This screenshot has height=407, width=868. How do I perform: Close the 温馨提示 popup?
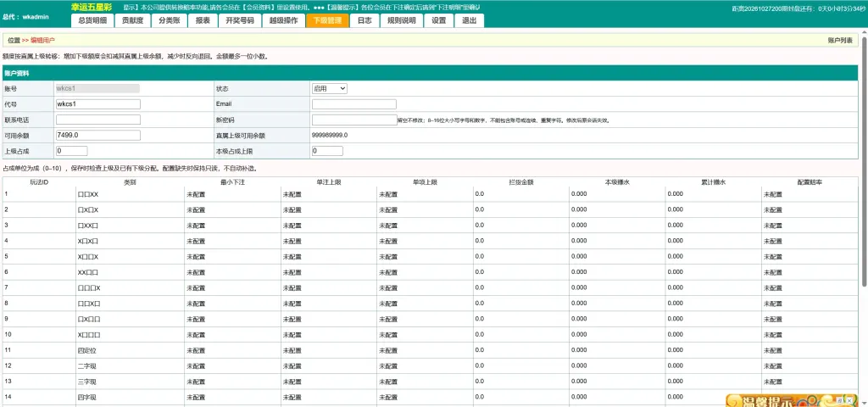coord(849,399)
